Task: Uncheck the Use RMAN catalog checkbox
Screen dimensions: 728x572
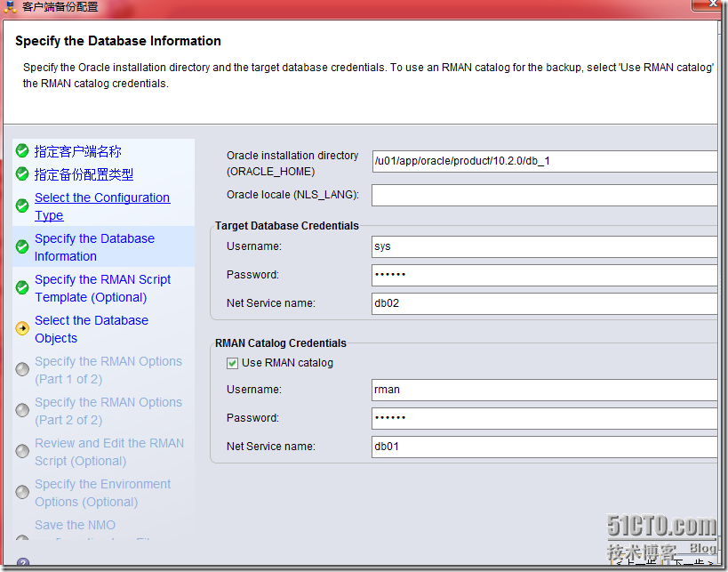Action: point(232,363)
